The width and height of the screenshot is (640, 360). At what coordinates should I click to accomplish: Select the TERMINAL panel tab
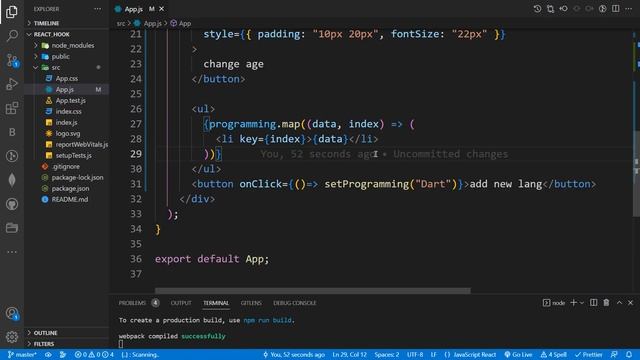[x=216, y=303]
